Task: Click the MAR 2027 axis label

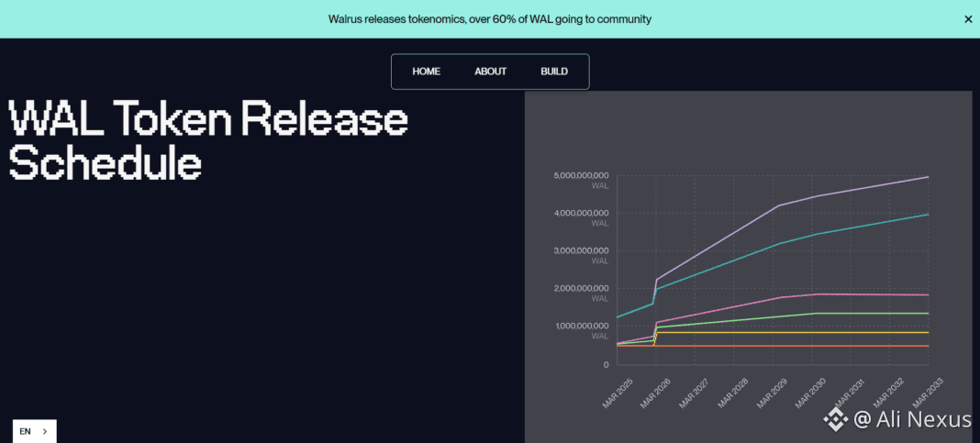Action: (x=695, y=393)
